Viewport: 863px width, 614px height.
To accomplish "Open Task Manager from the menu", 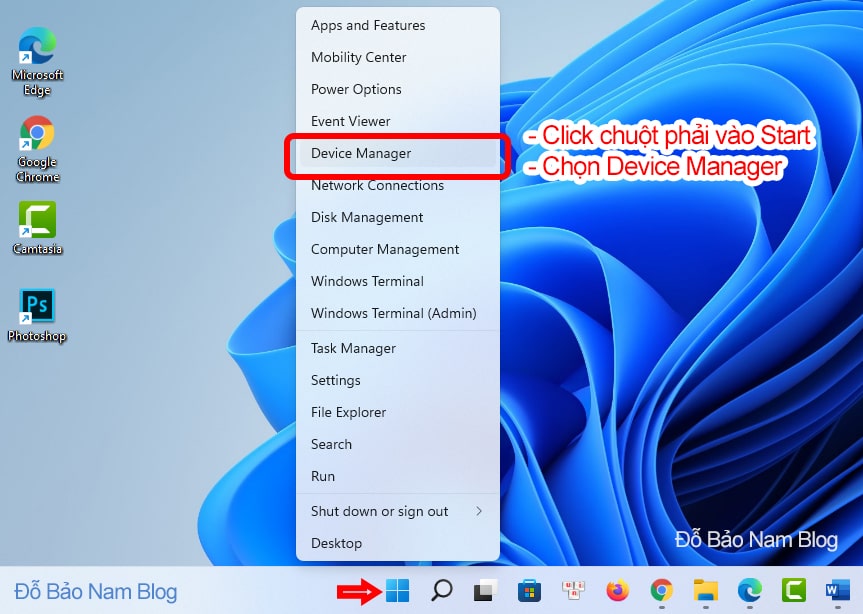I will point(397,348).
